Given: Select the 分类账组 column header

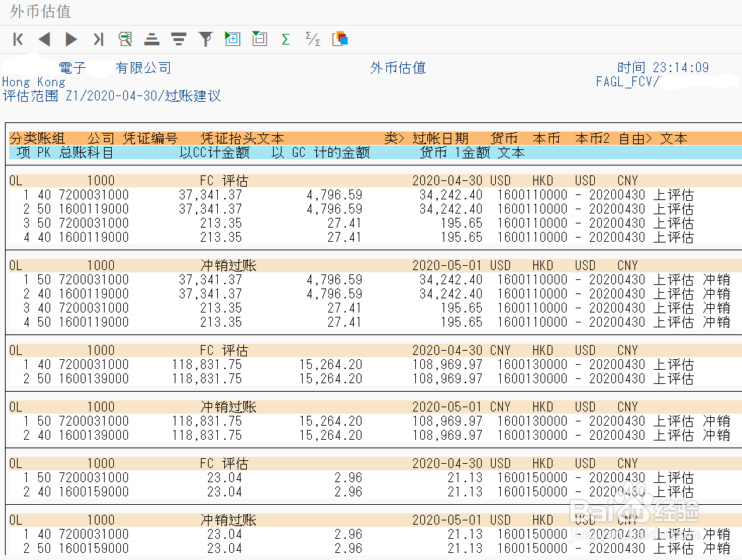Looking at the screenshot, I should coord(37,139).
